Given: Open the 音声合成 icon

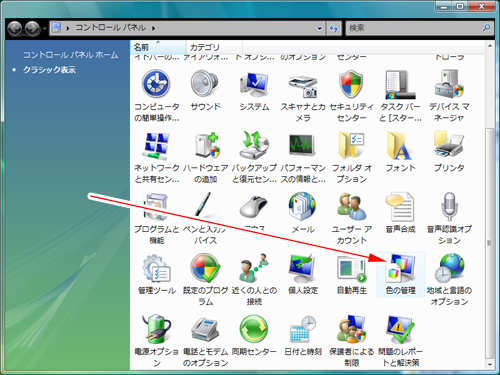Looking at the screenshot, I should [x=400, y=207].
